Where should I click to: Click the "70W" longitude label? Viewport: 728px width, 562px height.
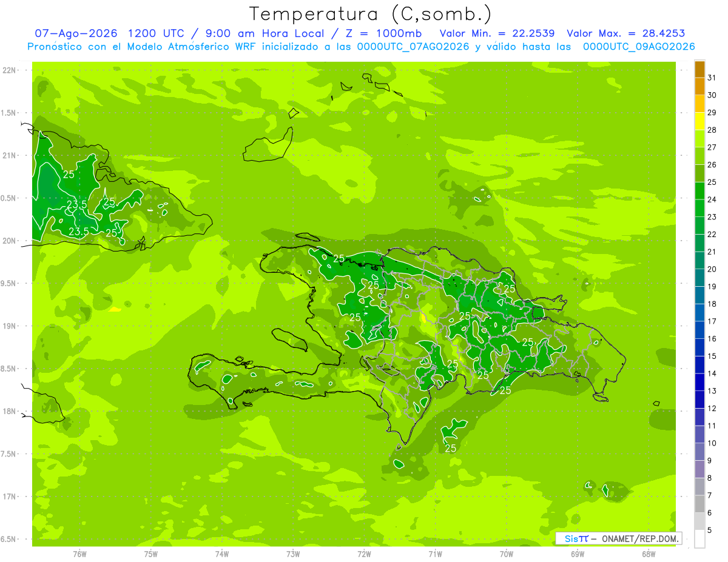coord(507,554)
